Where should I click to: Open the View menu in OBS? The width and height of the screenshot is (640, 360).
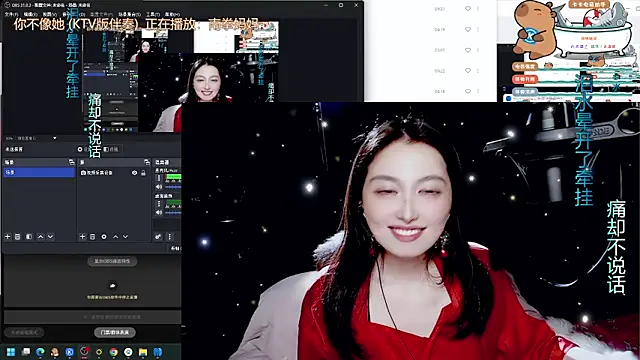(49, 14)
